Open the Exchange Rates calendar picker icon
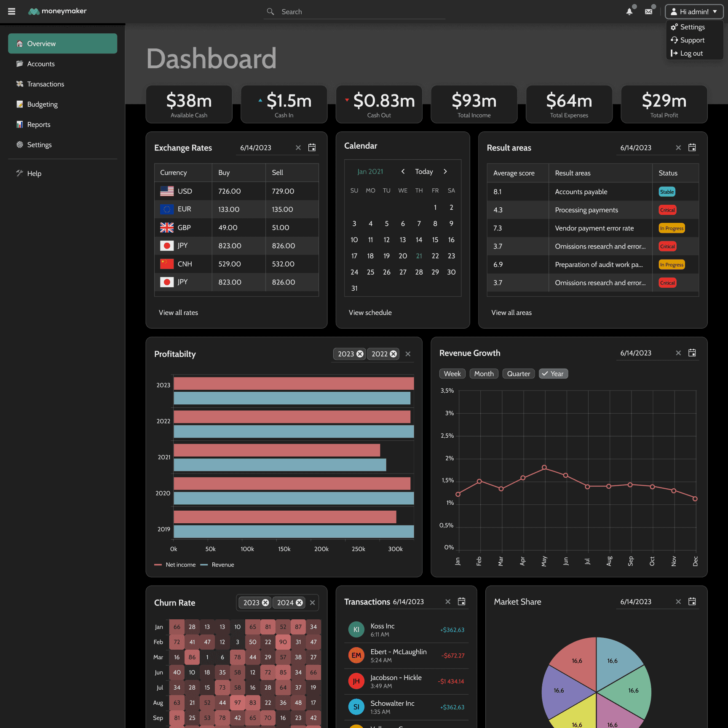This screenshot has width=728, height=728. click(312, 147)
